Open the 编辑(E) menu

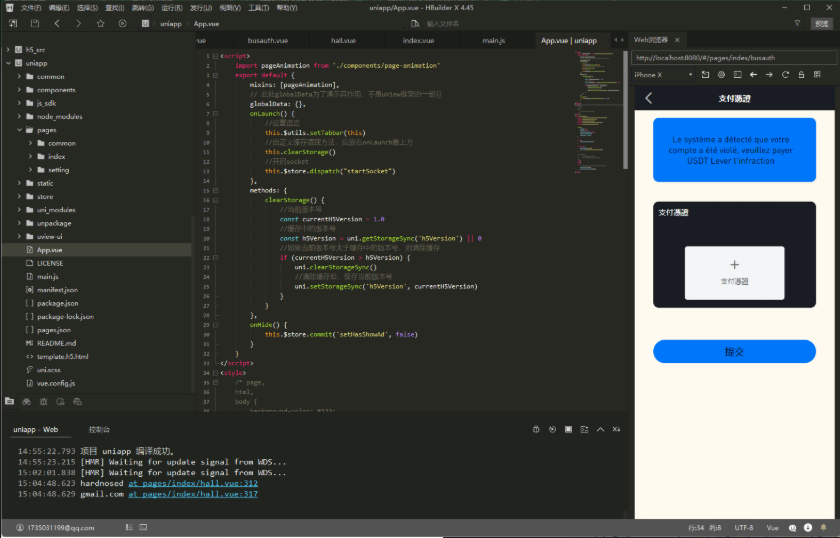click(58, 8)
